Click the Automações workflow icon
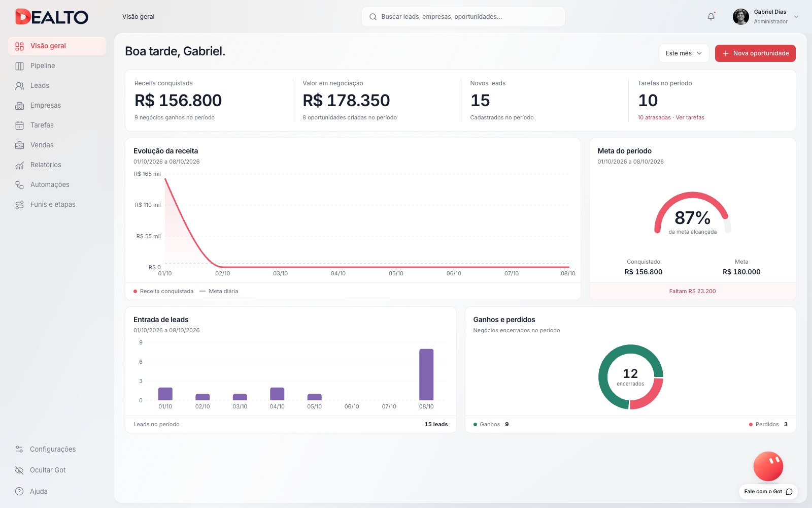 pos(19,185)
